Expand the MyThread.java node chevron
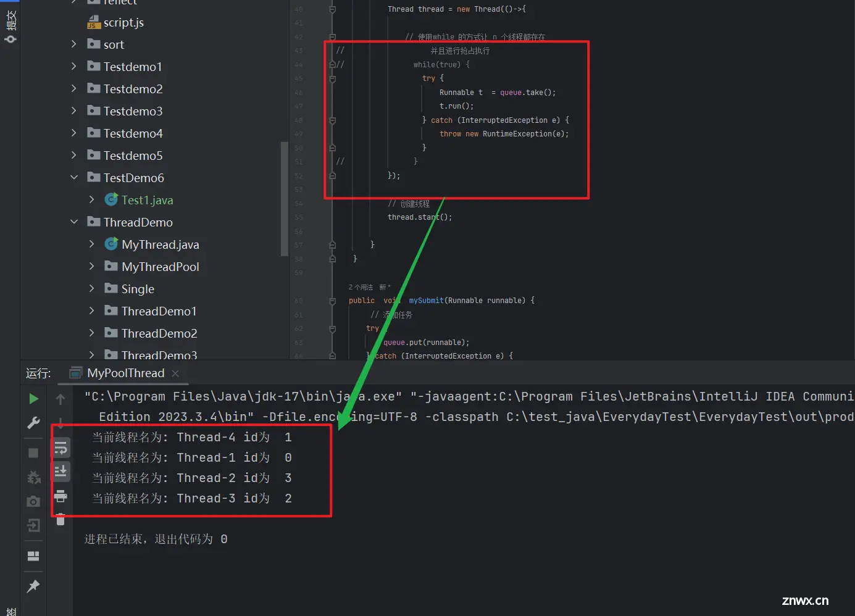This screenshot has height=616, width=855. click(92, 244)
